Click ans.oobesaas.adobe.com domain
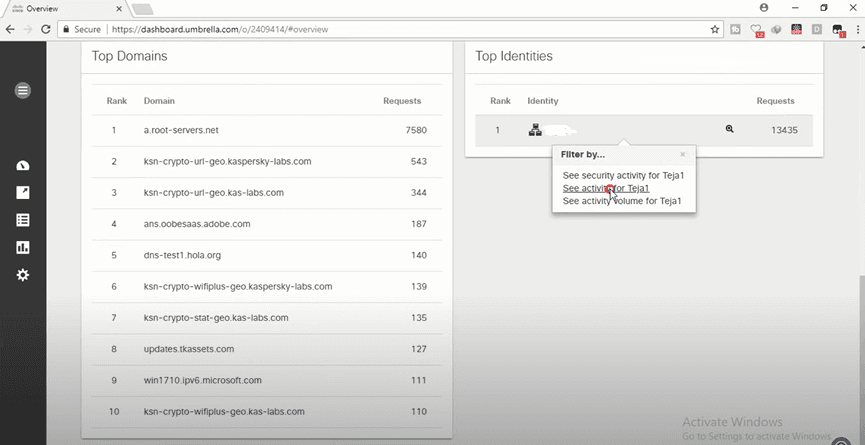Screen dimensions: 865x445 click(x=197, y=224)
